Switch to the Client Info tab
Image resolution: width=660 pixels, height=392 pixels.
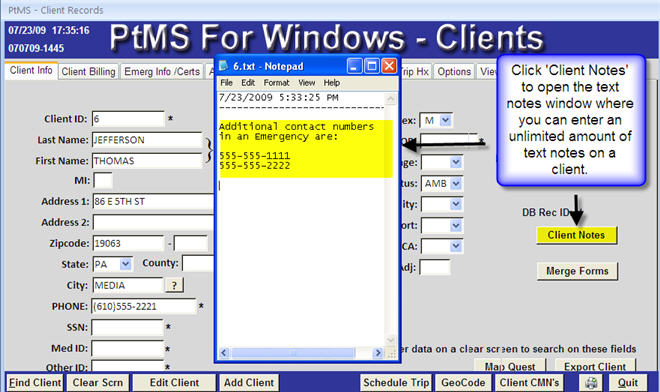point(31,70)
